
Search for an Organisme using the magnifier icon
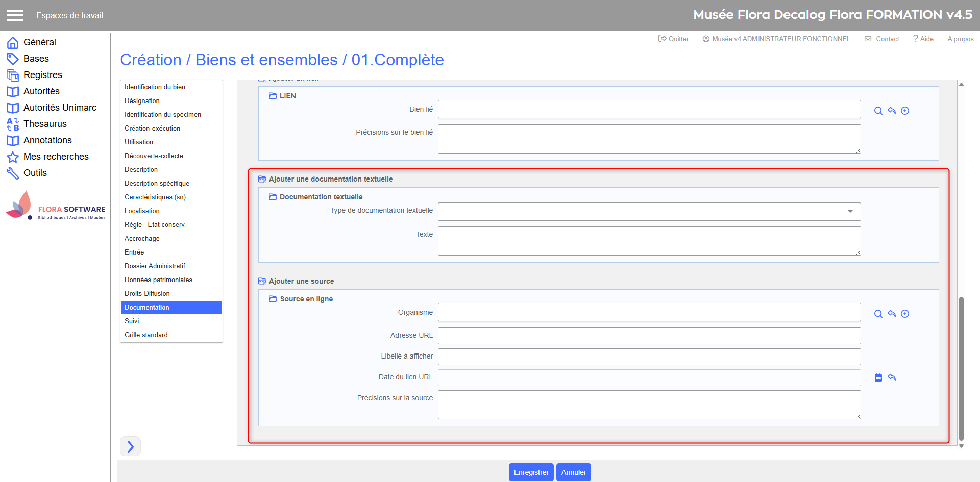click(x=878, y=314)
